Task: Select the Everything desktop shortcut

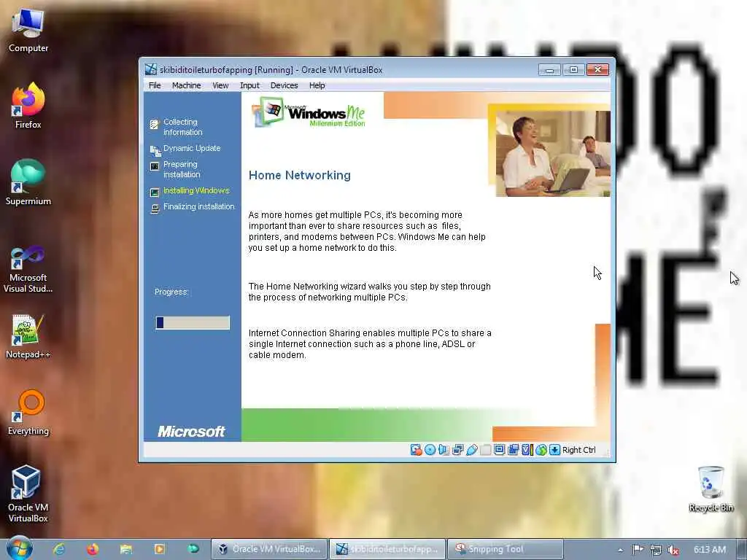Action: [28, 413]
